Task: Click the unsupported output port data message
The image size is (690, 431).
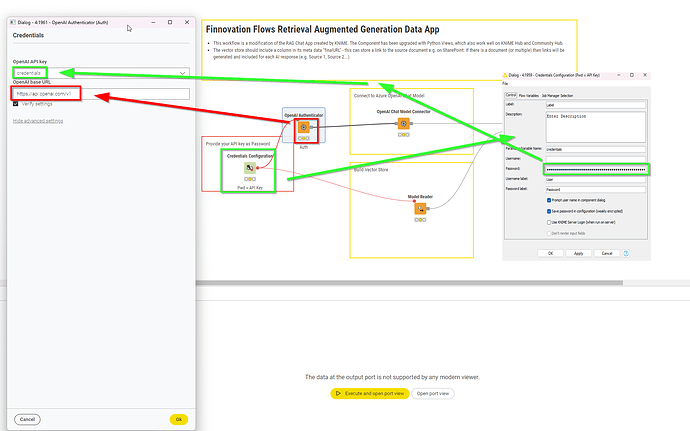Action: [392, 377]
